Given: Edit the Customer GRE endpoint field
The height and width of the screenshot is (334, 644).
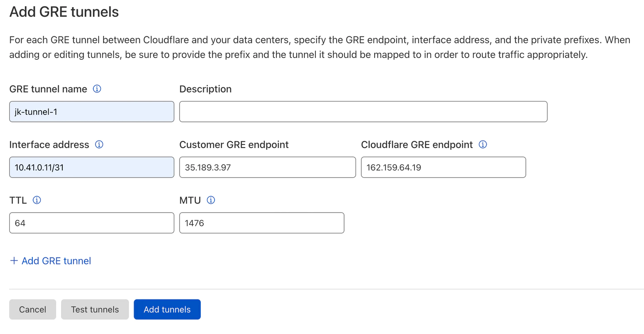Looking at the screenshot, I should [268, 167].
